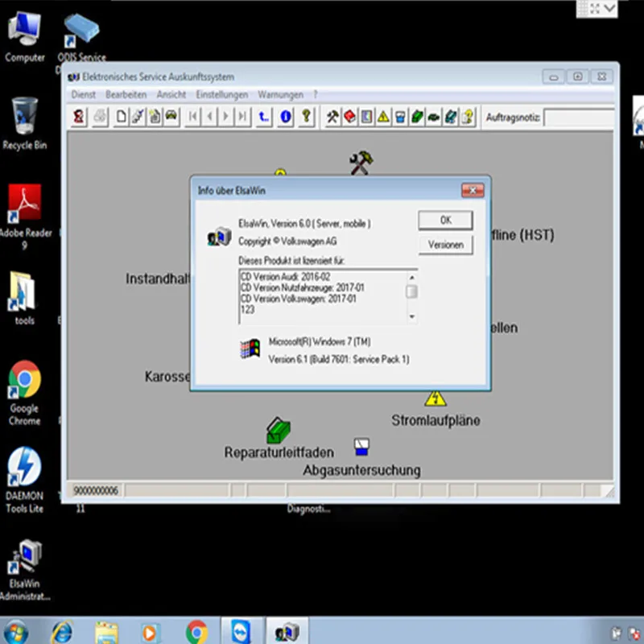This screenshot has height=644, width=644.
Task: Open Adobe Reader 9 desktop shortcut
Action: (x=25, y=217)
